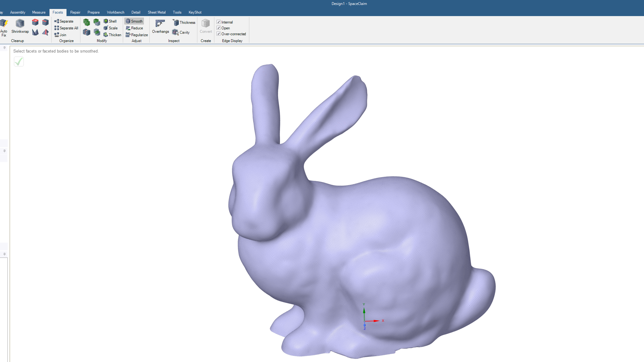
Task: Click the Edge Display group label
Action: coord(232,41)
